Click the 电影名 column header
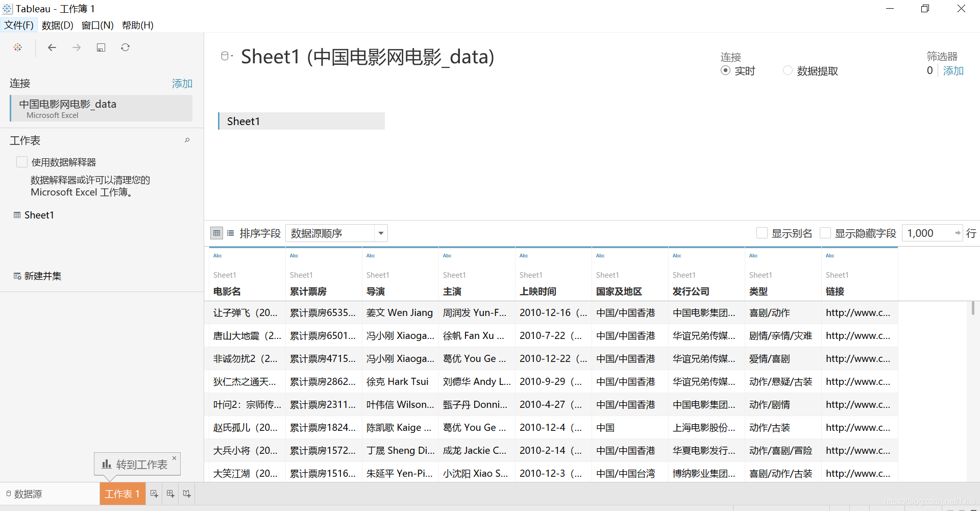 (x=227, y=291)
